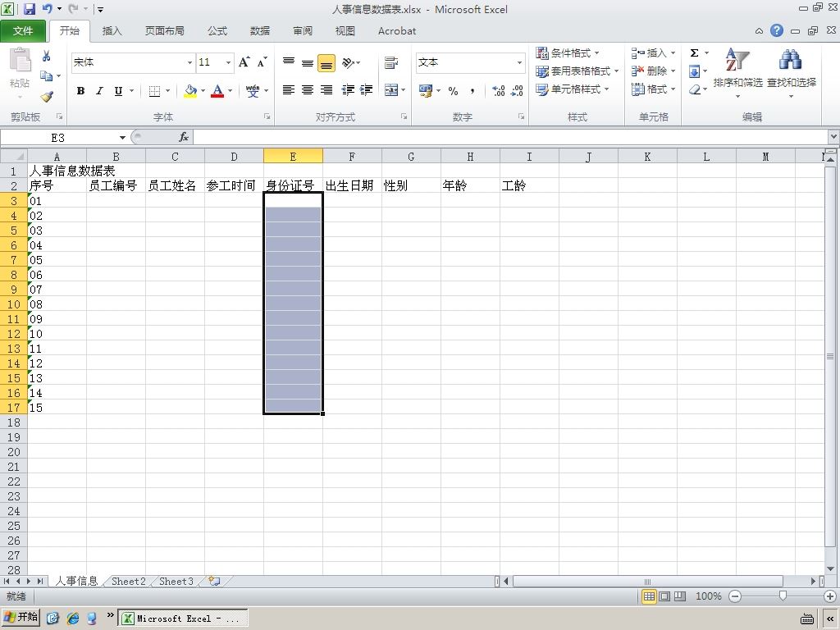Click the formula bar input field

[x=510, y=138]
